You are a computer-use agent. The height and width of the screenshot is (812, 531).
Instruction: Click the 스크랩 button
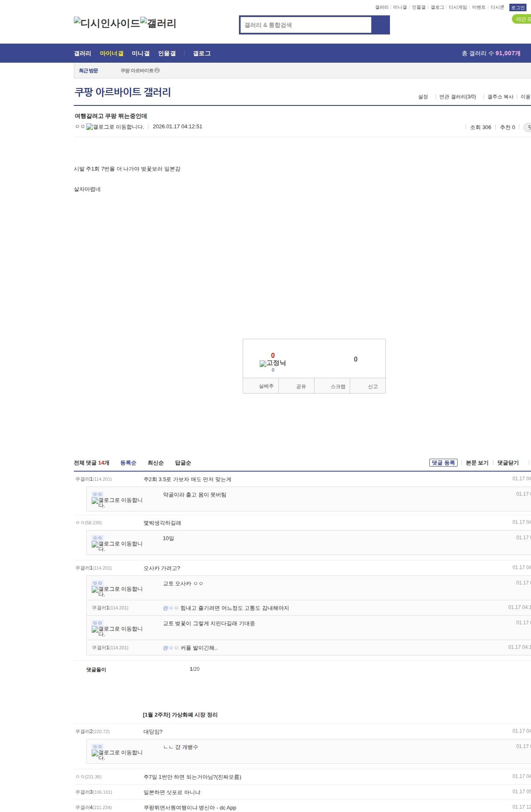click(332, 386)
